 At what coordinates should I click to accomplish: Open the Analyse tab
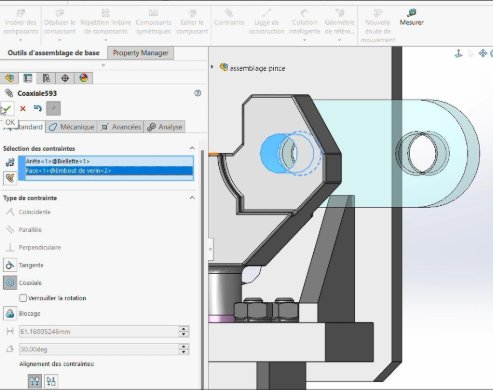point(165,127)
